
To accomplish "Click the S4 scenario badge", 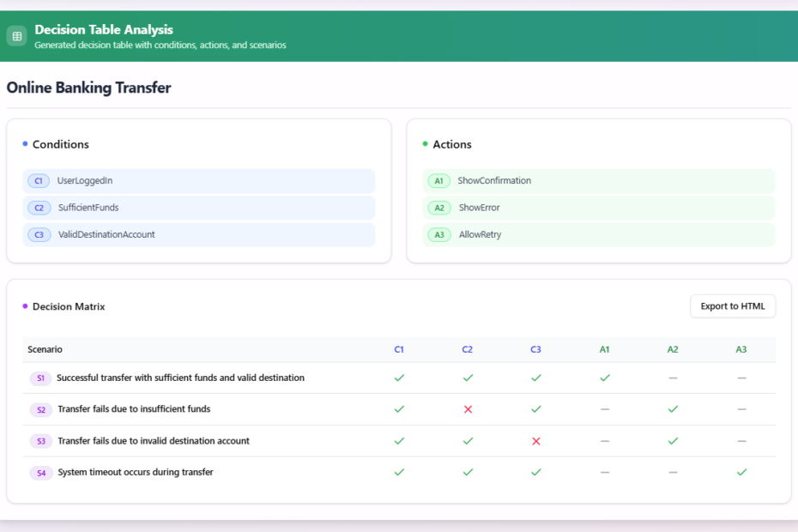I will click(40, 473).
